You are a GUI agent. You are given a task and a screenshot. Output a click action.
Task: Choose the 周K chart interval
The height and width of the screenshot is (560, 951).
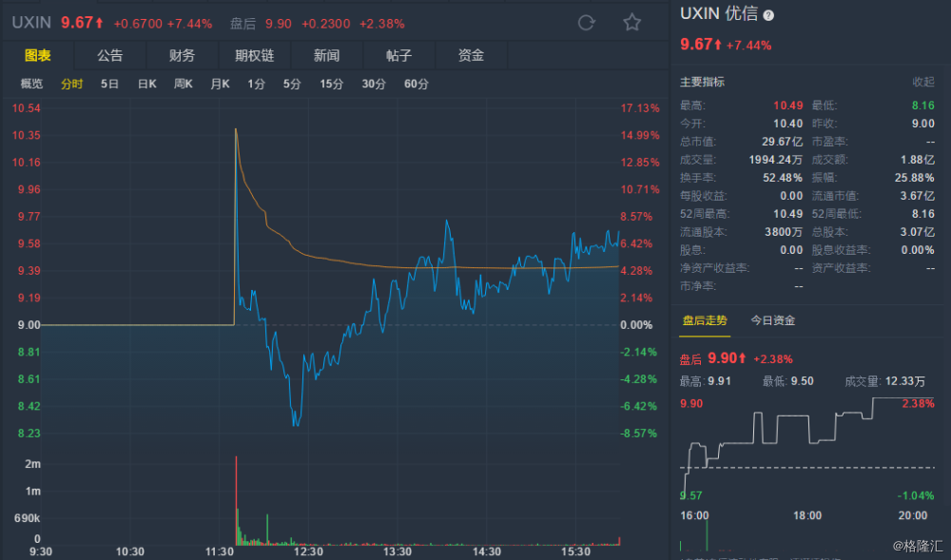184,84
